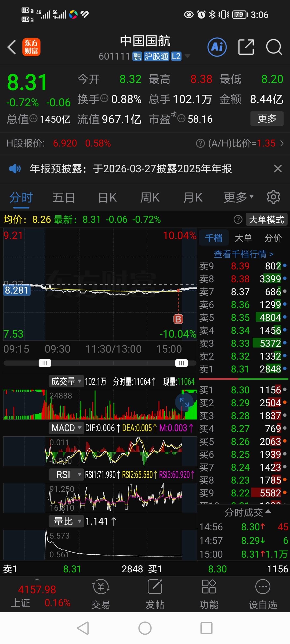Screen dimensions: 290x644
Task: Tap the 设自选 watchlist icon
Action: [x=263, y=594]
